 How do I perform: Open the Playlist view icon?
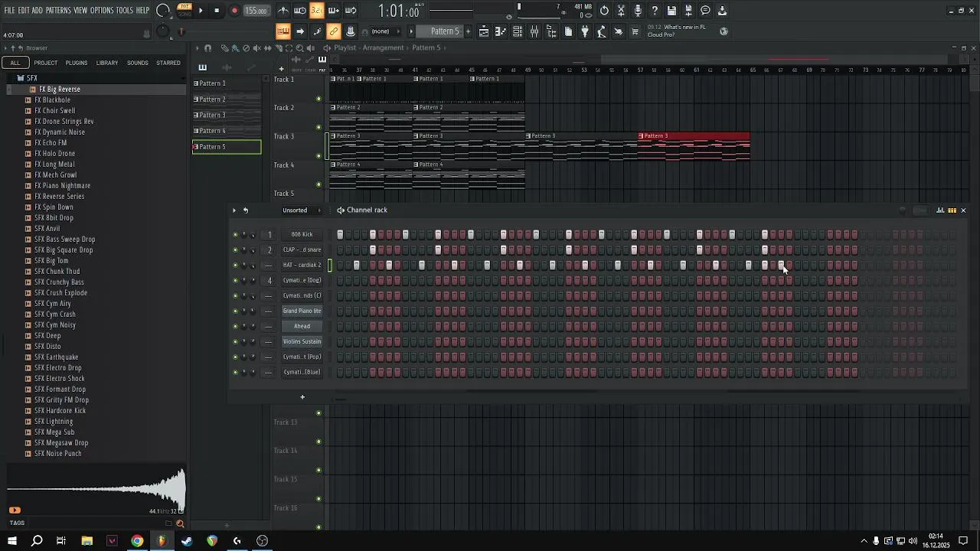tap(484, 31)
